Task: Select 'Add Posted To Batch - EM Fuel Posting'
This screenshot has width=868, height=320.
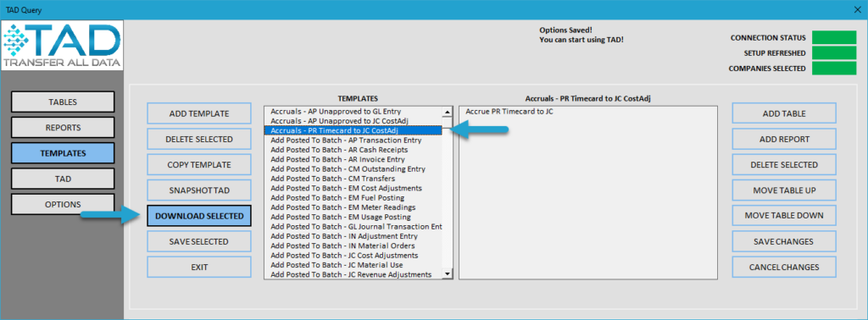Action: point(353,198)
